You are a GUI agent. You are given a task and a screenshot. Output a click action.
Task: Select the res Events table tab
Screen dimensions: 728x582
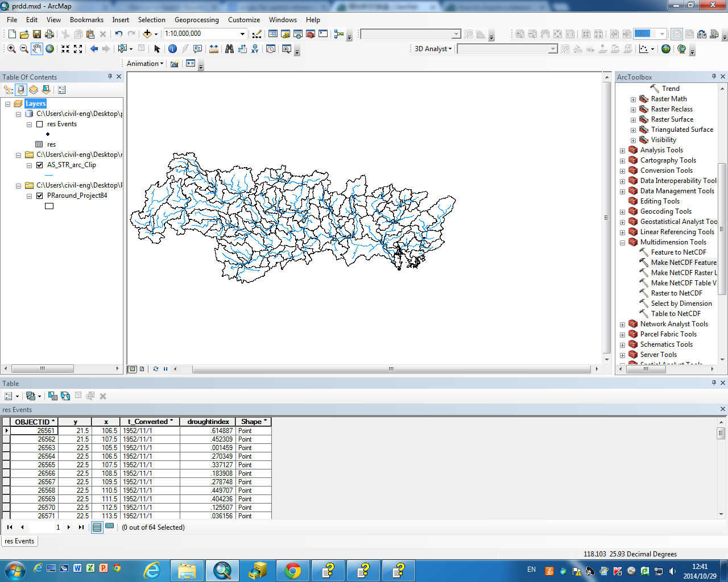click(x=19, y=541)
